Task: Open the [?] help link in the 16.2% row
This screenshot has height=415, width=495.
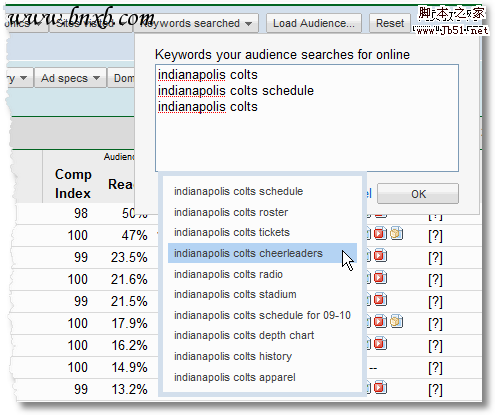Action: coord(435,346)
